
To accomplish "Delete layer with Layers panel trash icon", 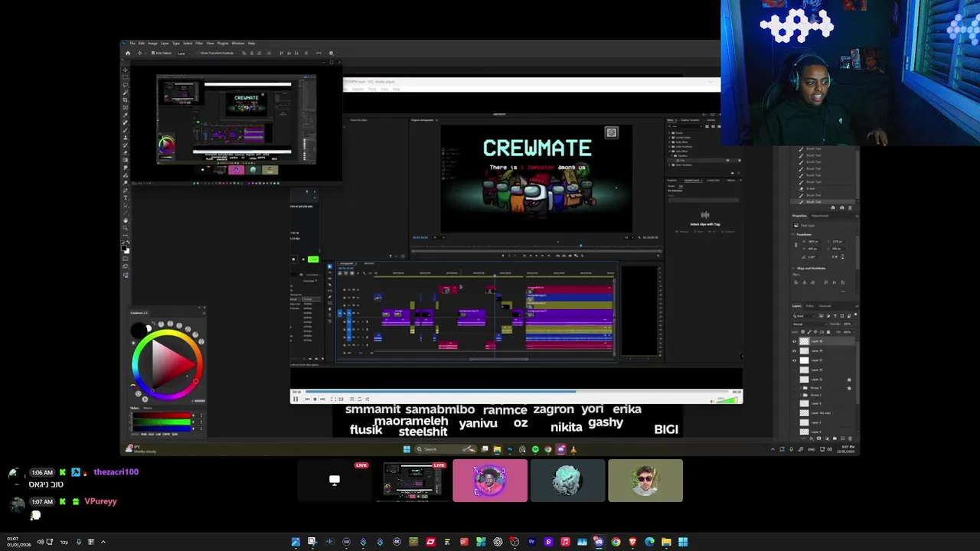I will pyautogui.click(x=850, y=439).
